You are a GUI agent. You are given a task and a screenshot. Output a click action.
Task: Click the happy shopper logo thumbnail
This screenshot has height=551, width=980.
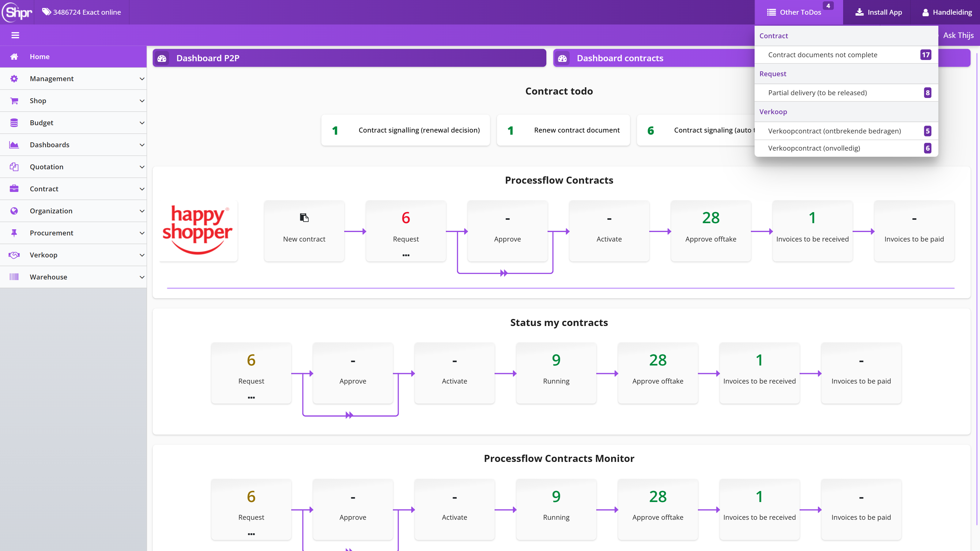(x=198, y=231)
